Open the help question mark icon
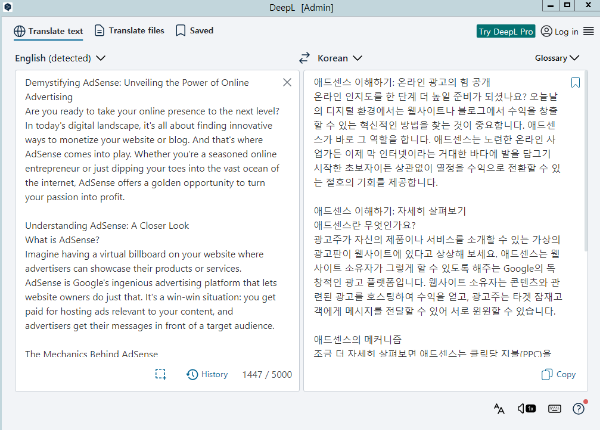This screenshot has width=600, height=430. click(579, 409)
